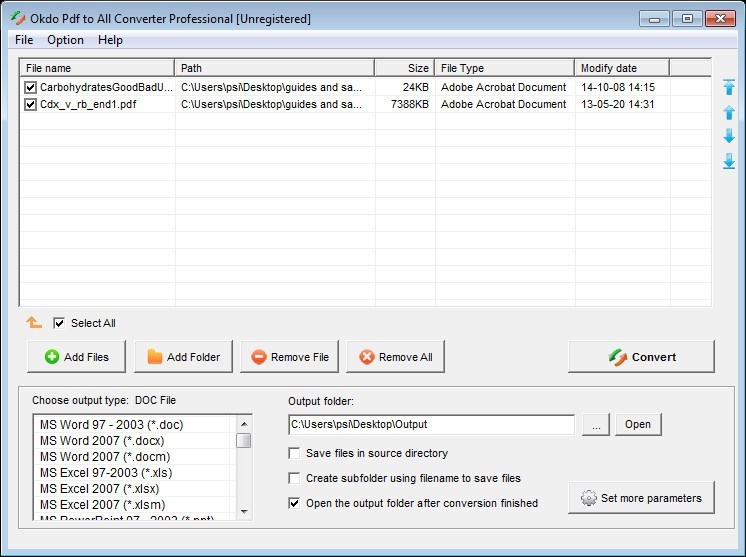Sort by File name column header
Screen dimensions: 746x557
(x=97, y=68)
